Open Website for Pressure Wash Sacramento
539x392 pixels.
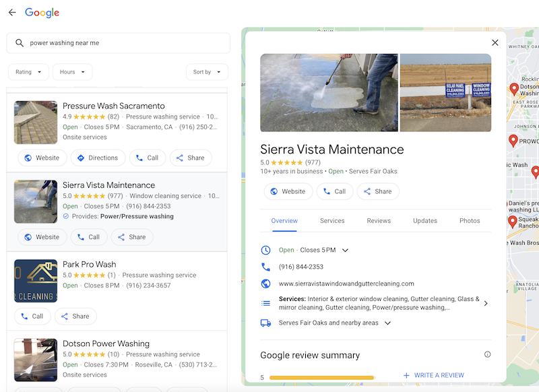42,158
